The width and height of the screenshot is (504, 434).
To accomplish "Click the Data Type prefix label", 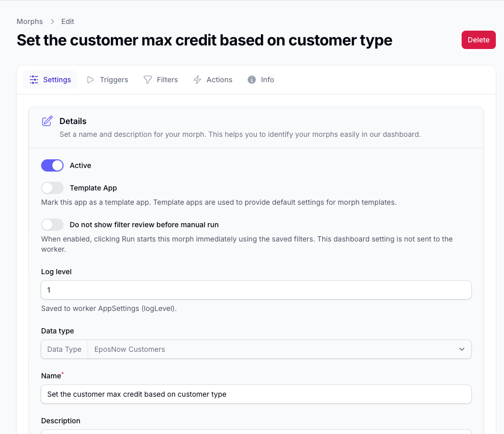I will tap(64, 349).
